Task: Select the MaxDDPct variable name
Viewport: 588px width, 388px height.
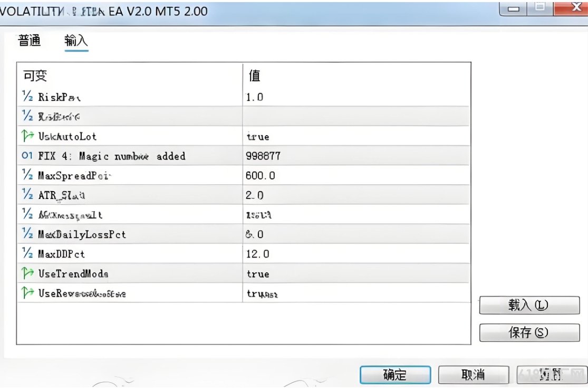Action: coord(61,254)
